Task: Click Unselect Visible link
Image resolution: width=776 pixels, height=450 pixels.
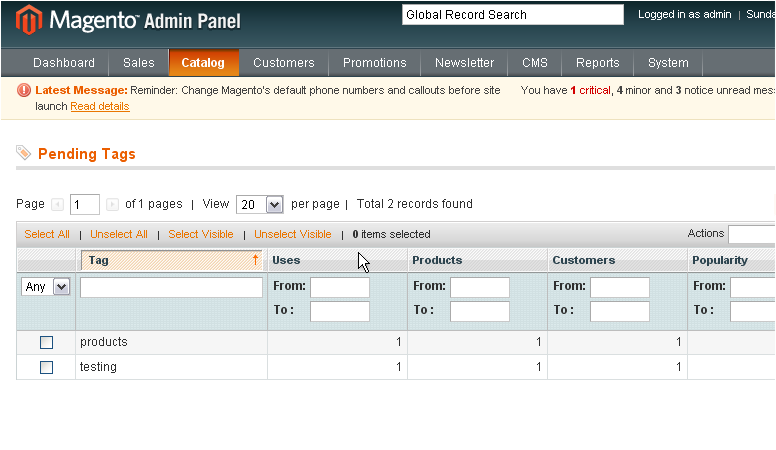Action: pyautogui.click(x=293, y=234)
